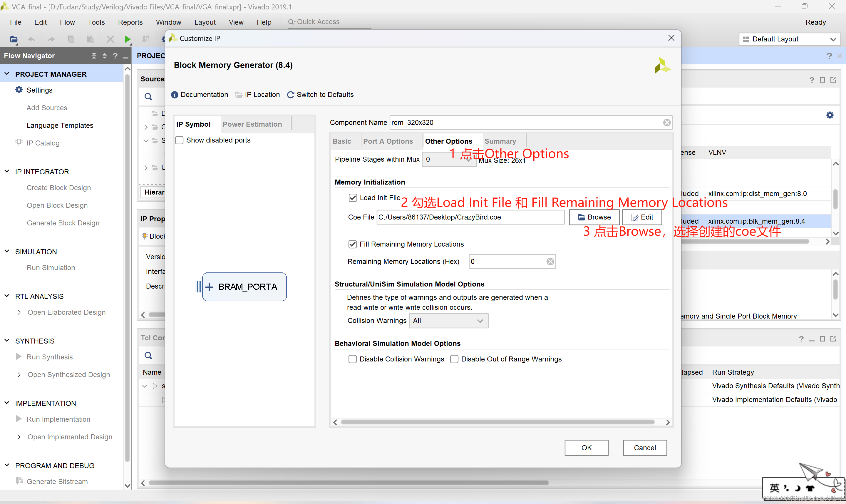Click Edit button for Coe File
Image resolution: width=846 pixels, height=504 pixels.
coord(642,217)
